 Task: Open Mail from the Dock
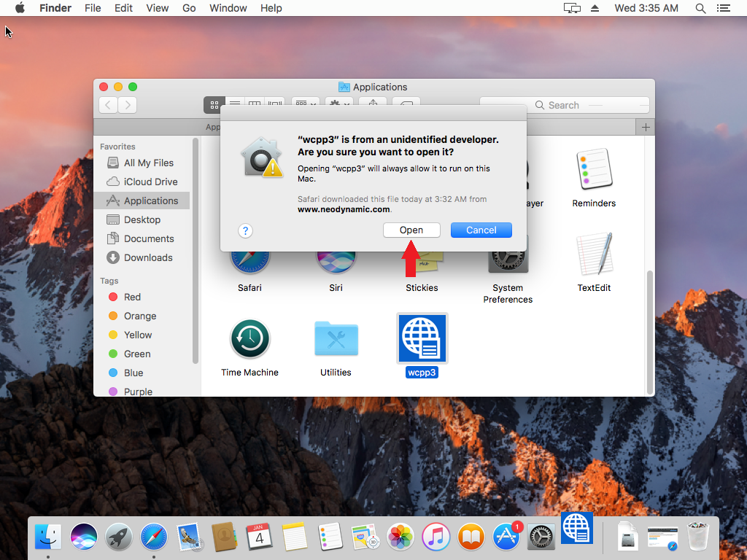[x=189, y=537]
